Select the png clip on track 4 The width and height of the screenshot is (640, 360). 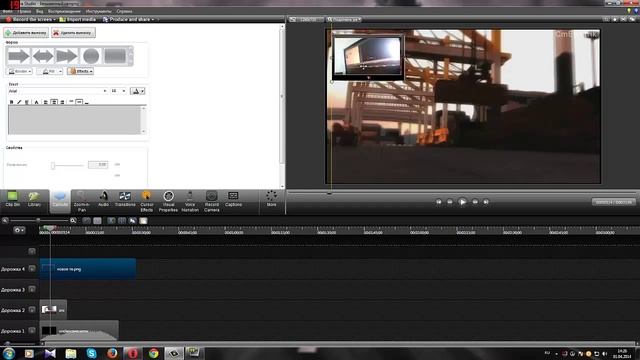pyautogui.click(x=88, y=269)
